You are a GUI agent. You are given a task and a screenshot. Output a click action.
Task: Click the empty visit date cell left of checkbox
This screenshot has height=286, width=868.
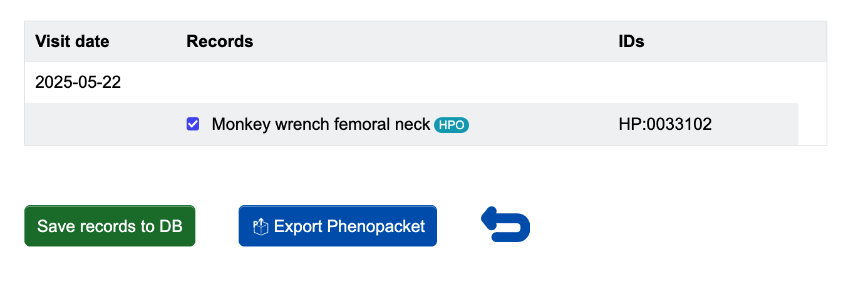pyautogui.click(x=101, y=124)
